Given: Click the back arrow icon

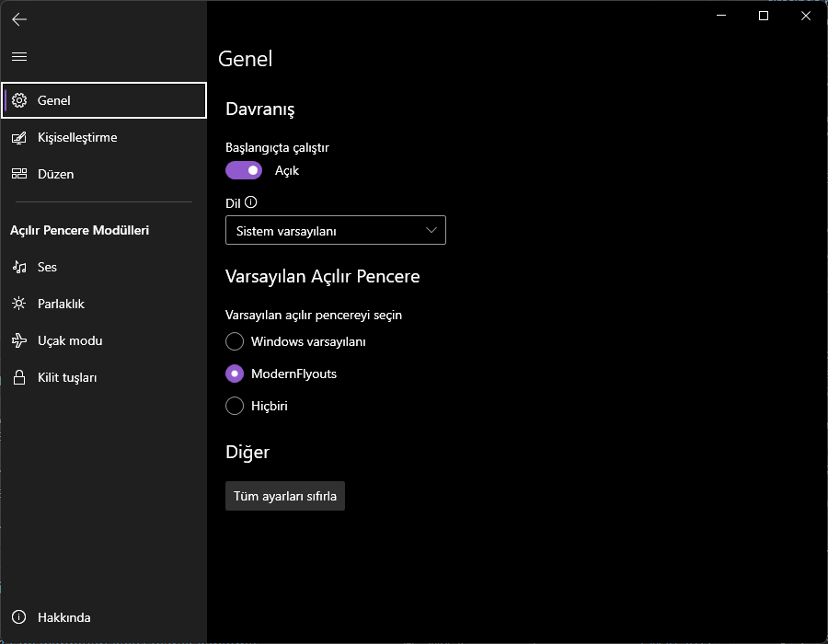Looking at the screenshot, I should coord(19,18).
